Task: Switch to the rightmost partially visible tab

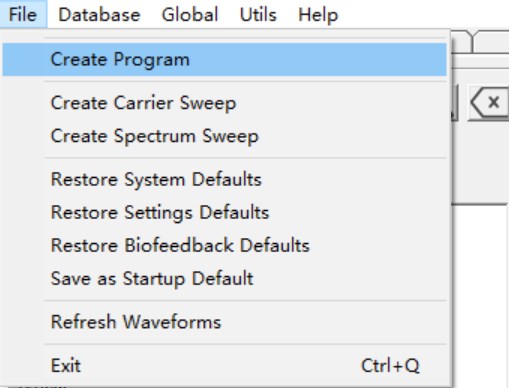Action: pyautogui.click(x=492, y=41)
